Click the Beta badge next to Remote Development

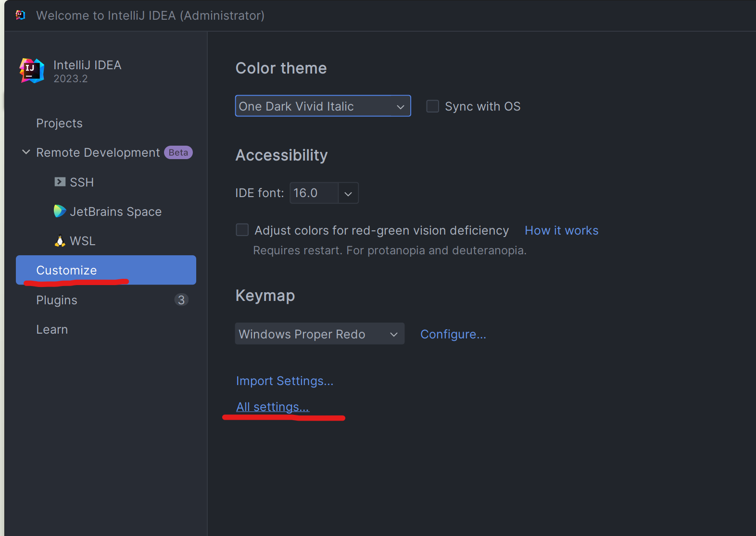pos(178,152)
